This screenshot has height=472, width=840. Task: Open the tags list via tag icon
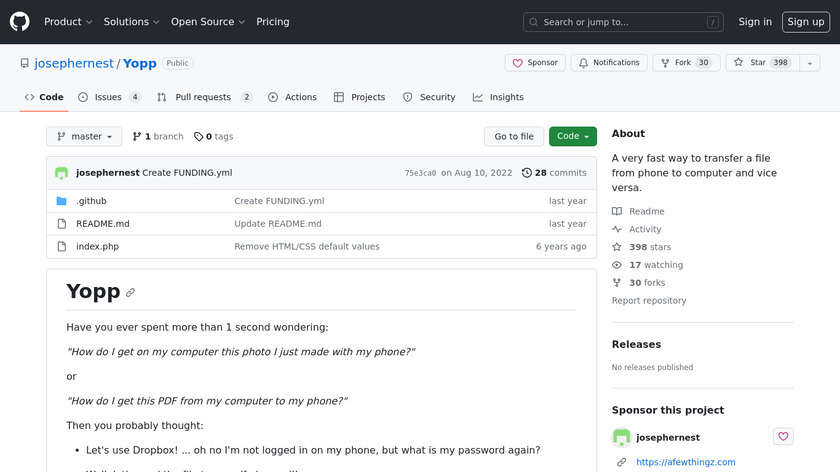[198, 137]
